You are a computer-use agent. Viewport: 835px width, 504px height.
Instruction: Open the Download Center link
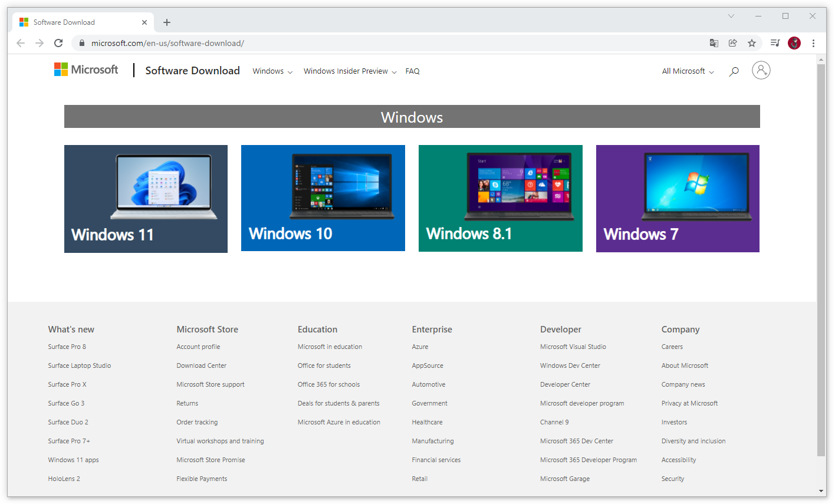coord(201,365)
